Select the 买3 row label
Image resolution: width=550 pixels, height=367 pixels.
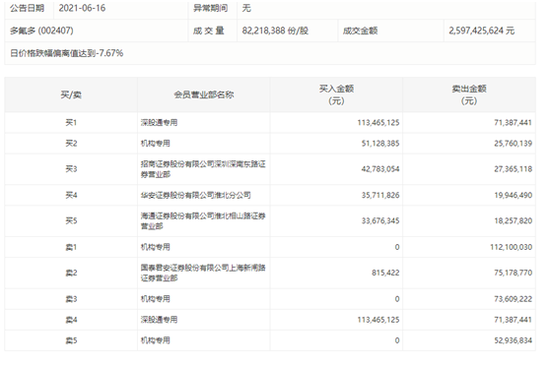tap(71, 169)
